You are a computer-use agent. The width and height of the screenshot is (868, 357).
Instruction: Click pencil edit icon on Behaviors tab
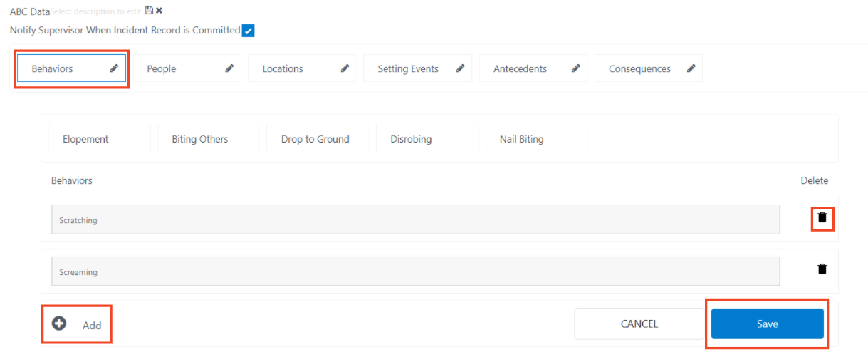point(114,68)
